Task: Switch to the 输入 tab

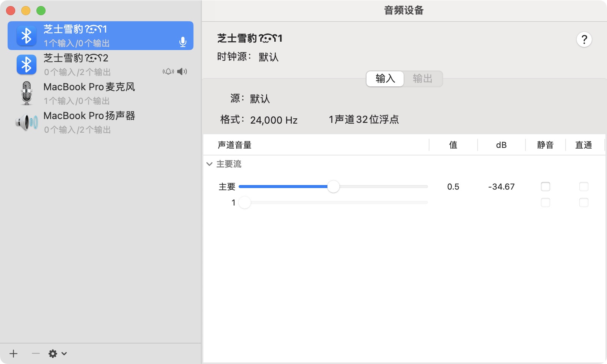Action: (x=385, y=78)
